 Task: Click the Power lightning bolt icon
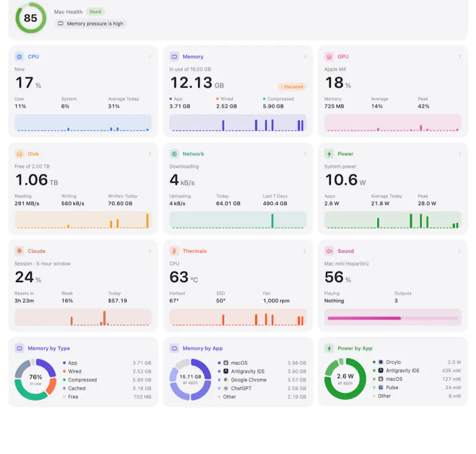coord(329,154)
